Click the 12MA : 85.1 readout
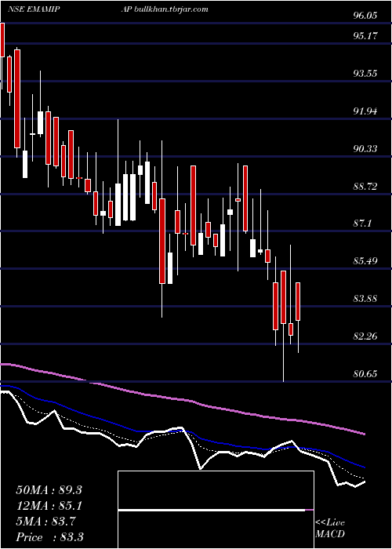392x549 pixels. pyautogui.click(x=49, y=506)
